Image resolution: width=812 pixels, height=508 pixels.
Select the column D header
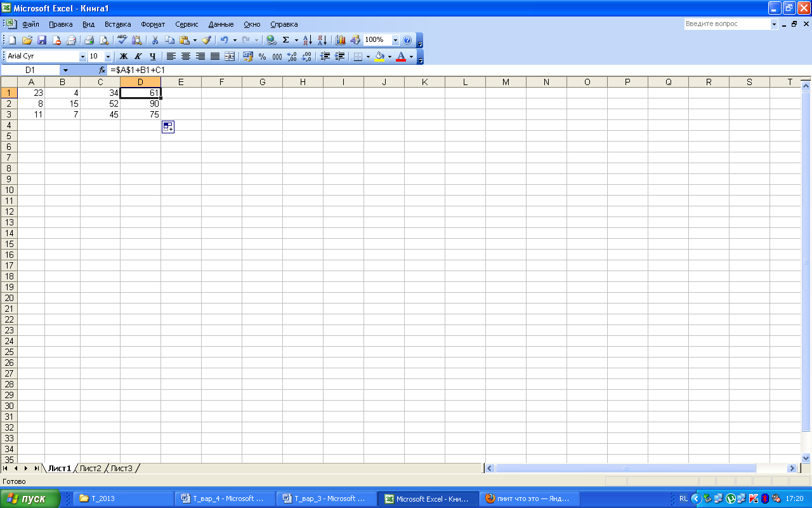point(140,81)
